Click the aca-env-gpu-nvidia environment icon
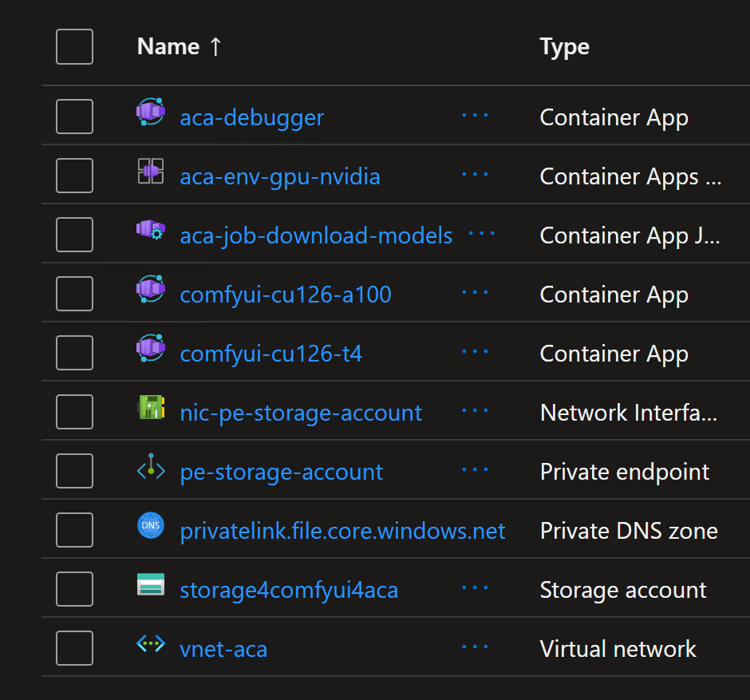Viewport: 750px width, 700px height. point(151,171)
